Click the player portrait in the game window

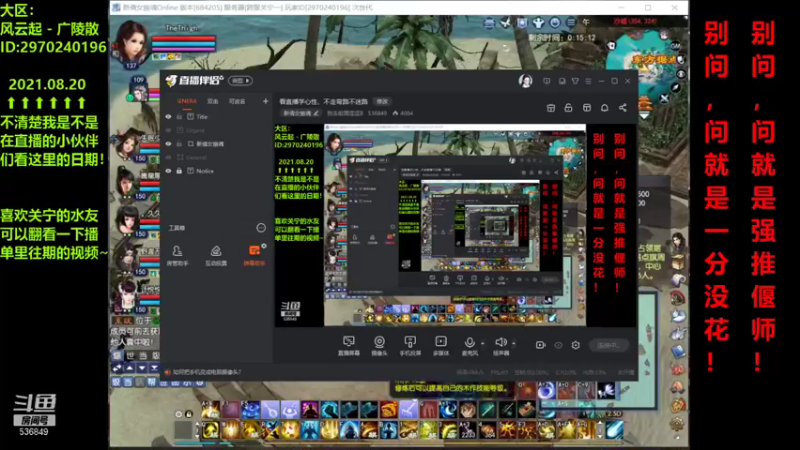click(132, 43)
